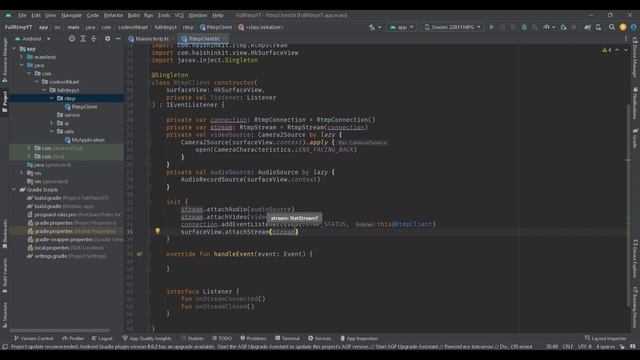Open editor tabs more-options menu

pyautogui.click(x=626, y=39)
